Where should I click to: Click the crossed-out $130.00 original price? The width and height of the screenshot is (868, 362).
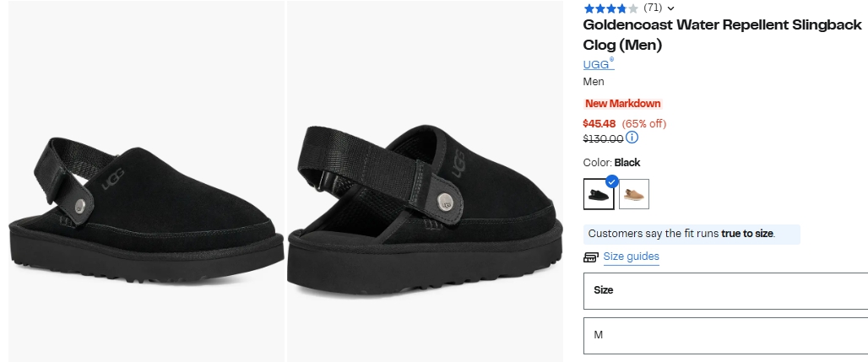click(x=603, y=138)
